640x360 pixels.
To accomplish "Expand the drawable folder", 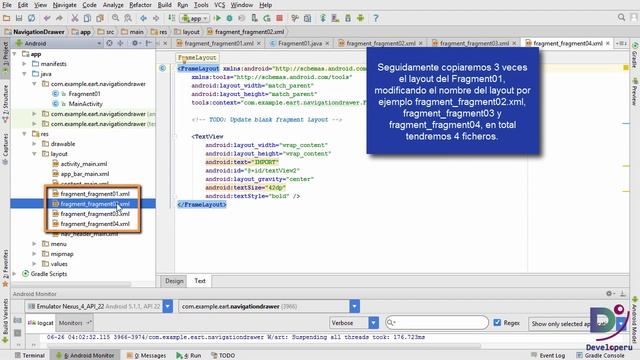I will (x=35, y=144).
